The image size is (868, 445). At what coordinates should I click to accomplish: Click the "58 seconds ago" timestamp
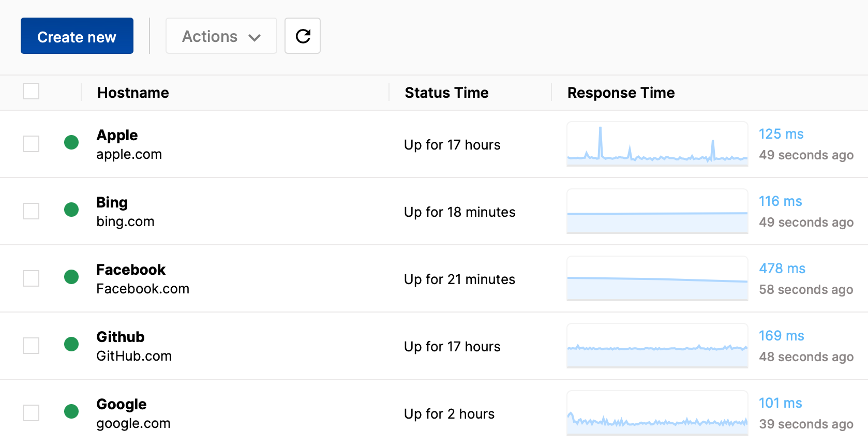click(806, 290)
